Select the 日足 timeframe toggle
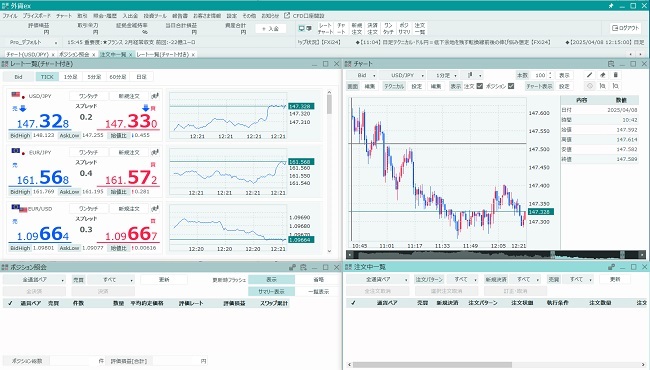Viewport: 650px width, 370px height. click(x=141, y=77)
